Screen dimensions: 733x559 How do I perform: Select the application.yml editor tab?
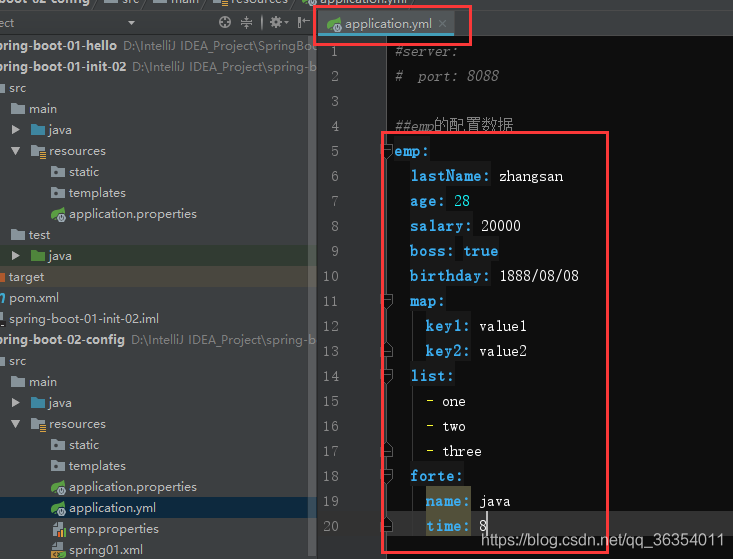[x=387, y=24]
